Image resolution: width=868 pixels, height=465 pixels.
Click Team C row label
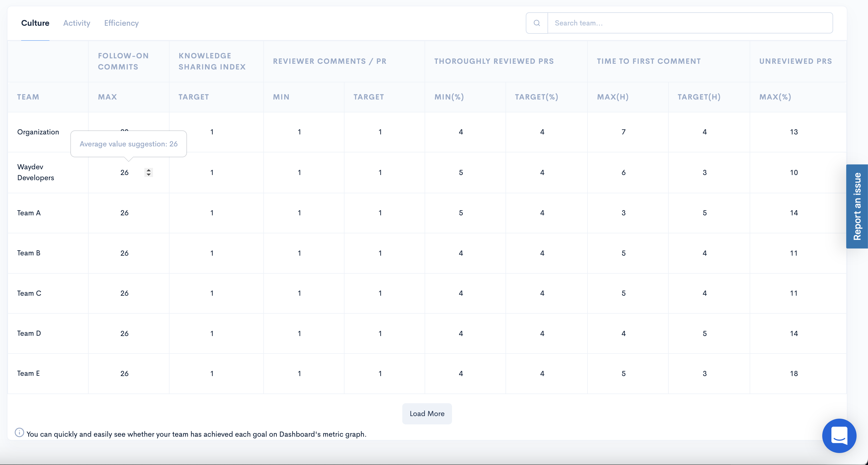pyautogui.click(x=29, y=293)
